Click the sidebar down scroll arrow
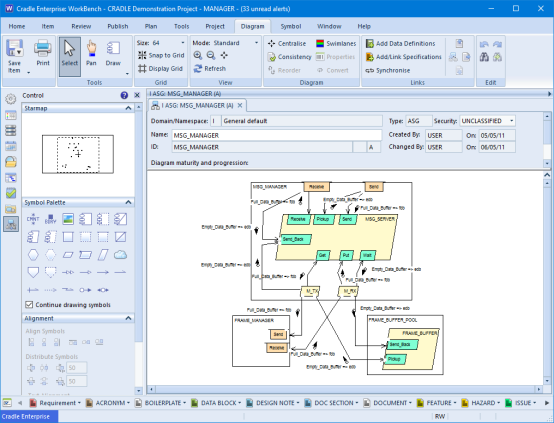The width and height of the screenshot is (554, 423). tap(138, 391)
